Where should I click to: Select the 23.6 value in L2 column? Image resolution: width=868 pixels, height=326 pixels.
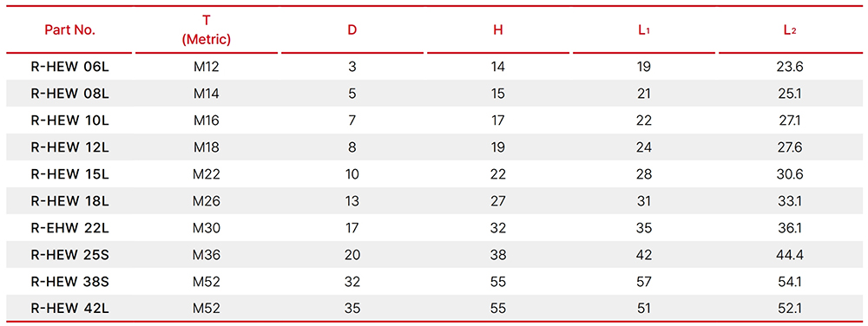[790, 68]
